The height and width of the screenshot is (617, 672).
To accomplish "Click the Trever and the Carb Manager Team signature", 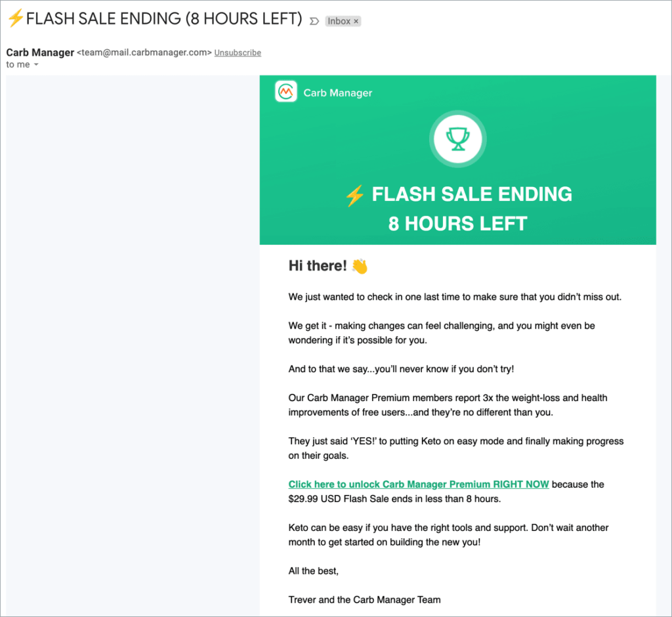I will tap(364, 599).
